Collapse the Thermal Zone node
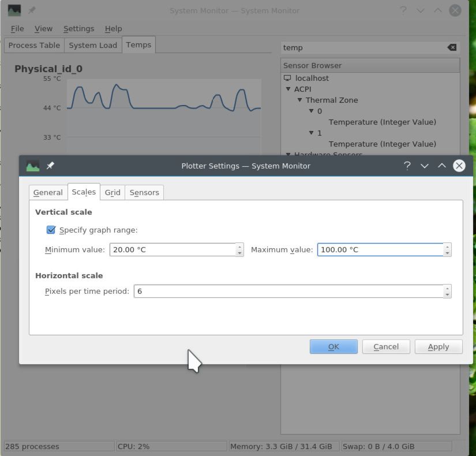The height and width of the screenshot is (456, 476). pos(299,100)
